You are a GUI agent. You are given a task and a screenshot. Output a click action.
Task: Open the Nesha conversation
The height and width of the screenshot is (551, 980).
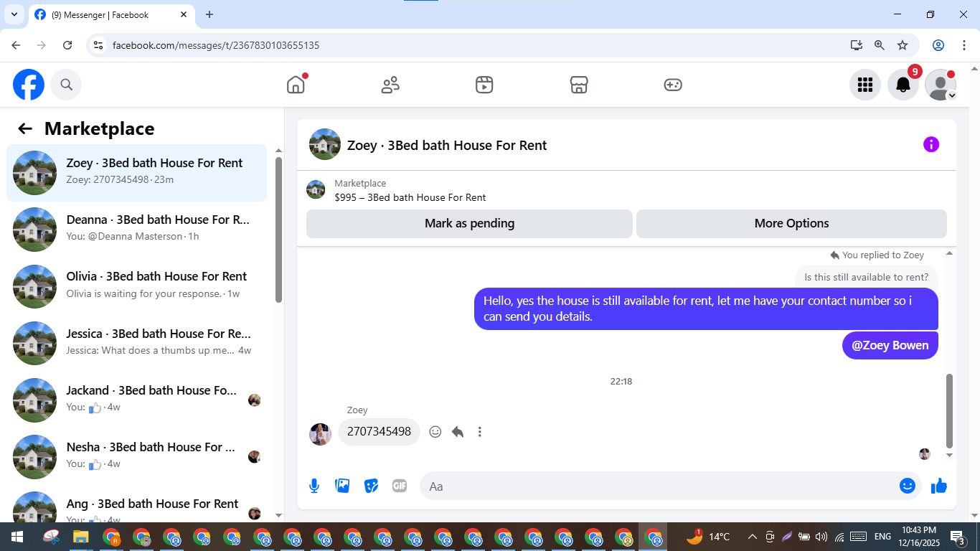(x=136, y=457)
